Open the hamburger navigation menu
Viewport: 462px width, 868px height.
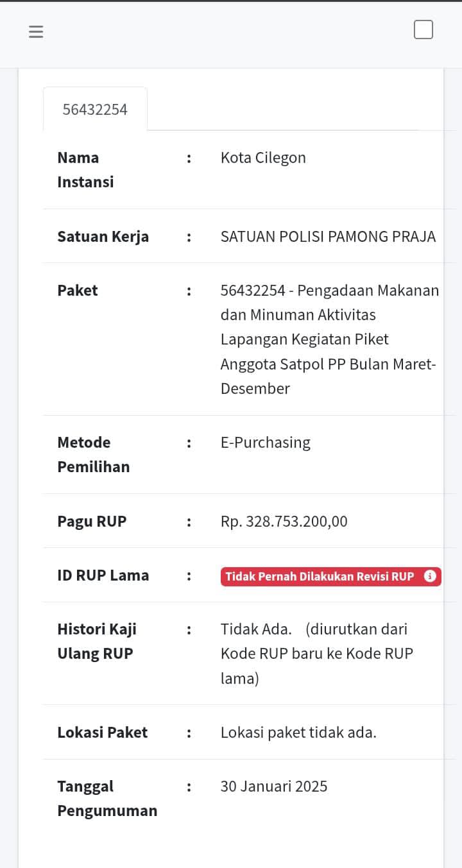36,31
